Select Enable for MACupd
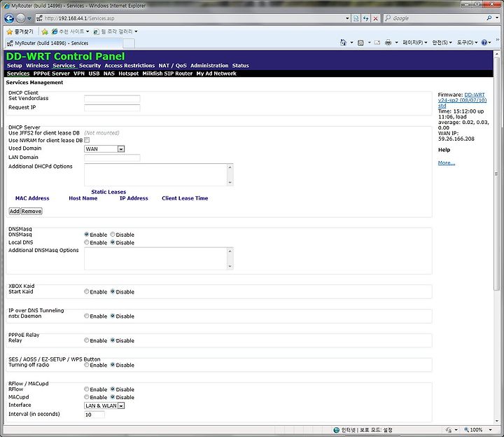Image resolution: width=504 pixels, height=437 pixels. tap(87, 397)
